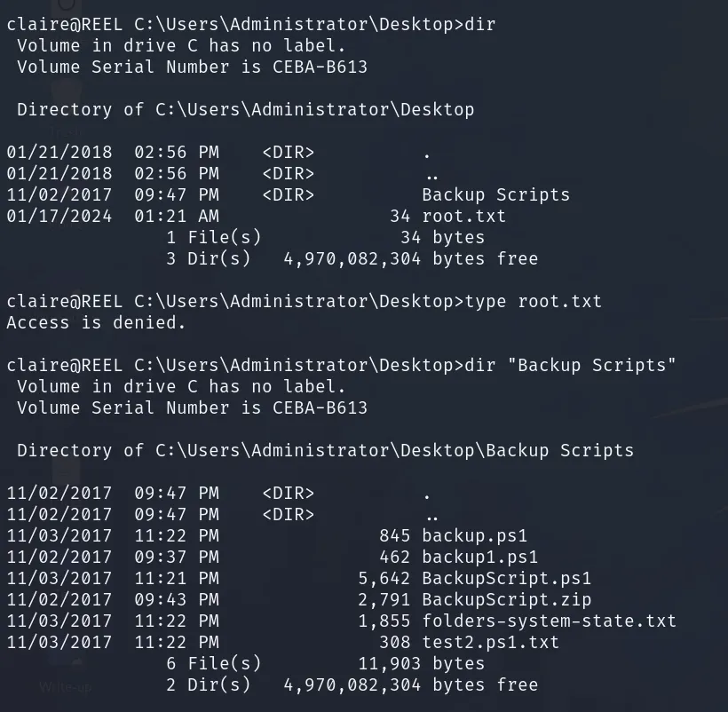Click the '1 File(s)' summary text
Image resolution: width=728 pixels, height=712 pixels.
pos(214,238)
